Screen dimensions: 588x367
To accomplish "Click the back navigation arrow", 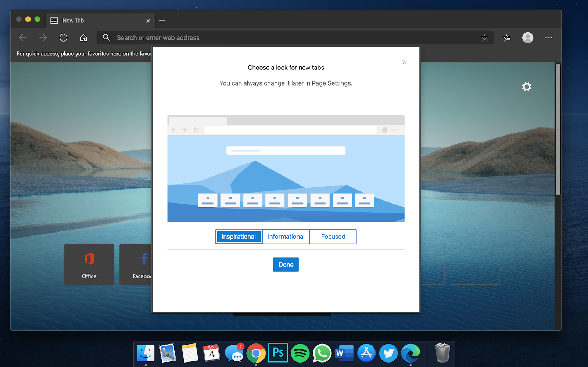I will (x=23, y=37).
